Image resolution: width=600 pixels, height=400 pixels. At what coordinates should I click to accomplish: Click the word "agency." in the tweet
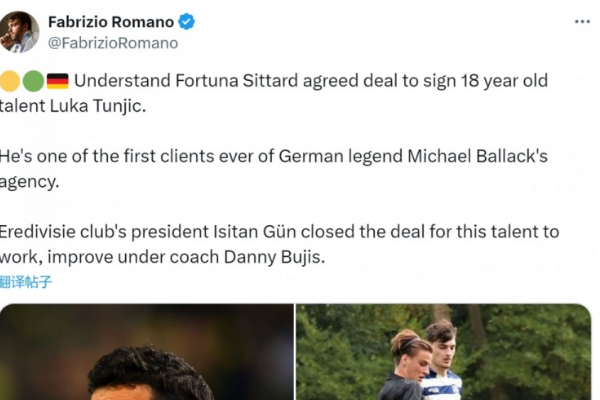pyautogui.click(x=30, y=181)
